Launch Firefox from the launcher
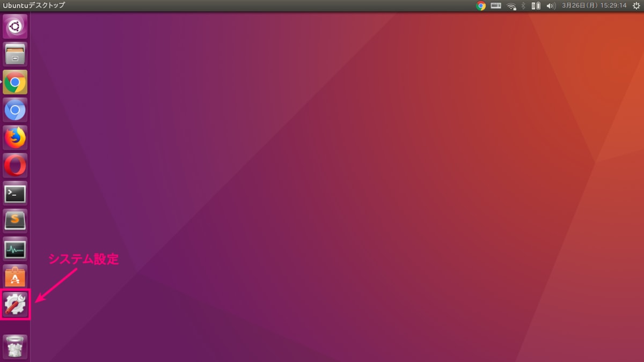This screenshot has height=362, width=644. coord(15,138)
